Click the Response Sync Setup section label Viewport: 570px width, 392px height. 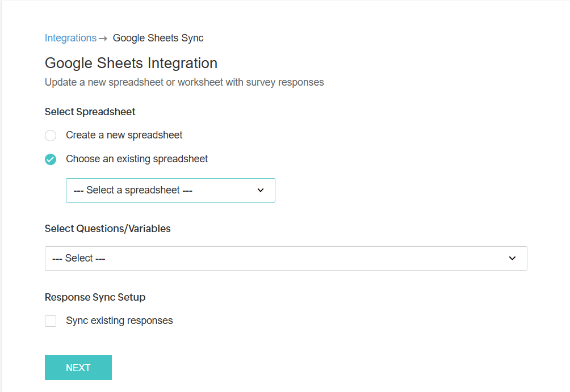coord(95,297)
